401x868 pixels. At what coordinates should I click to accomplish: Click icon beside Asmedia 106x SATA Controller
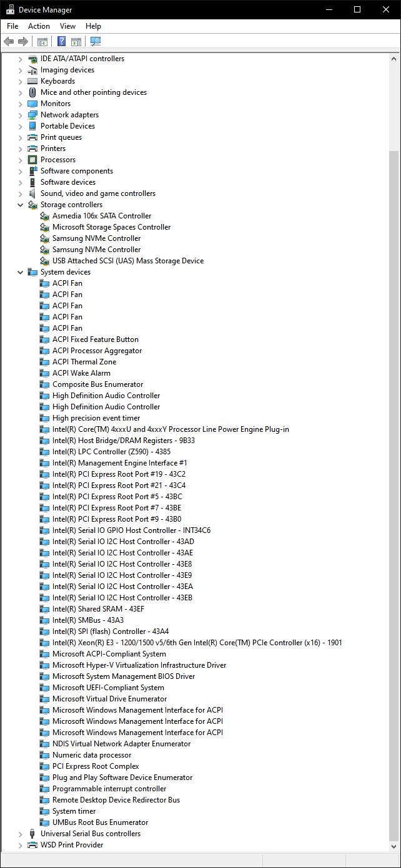click(x=44, y=216)
